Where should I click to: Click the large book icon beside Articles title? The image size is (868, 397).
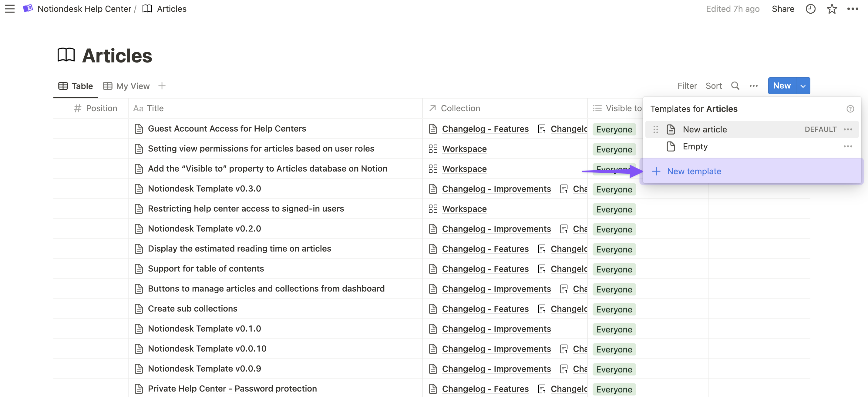tap(66, 55)
